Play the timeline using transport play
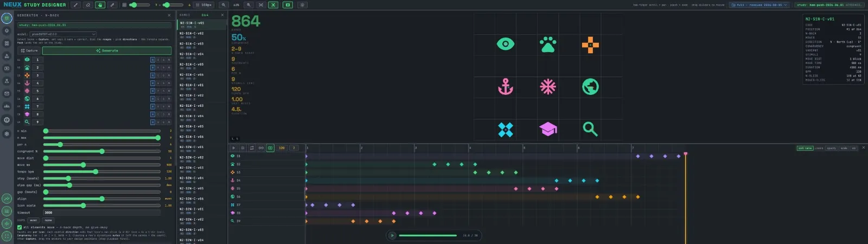Screen dimensions: 868x244 point(234,147)
